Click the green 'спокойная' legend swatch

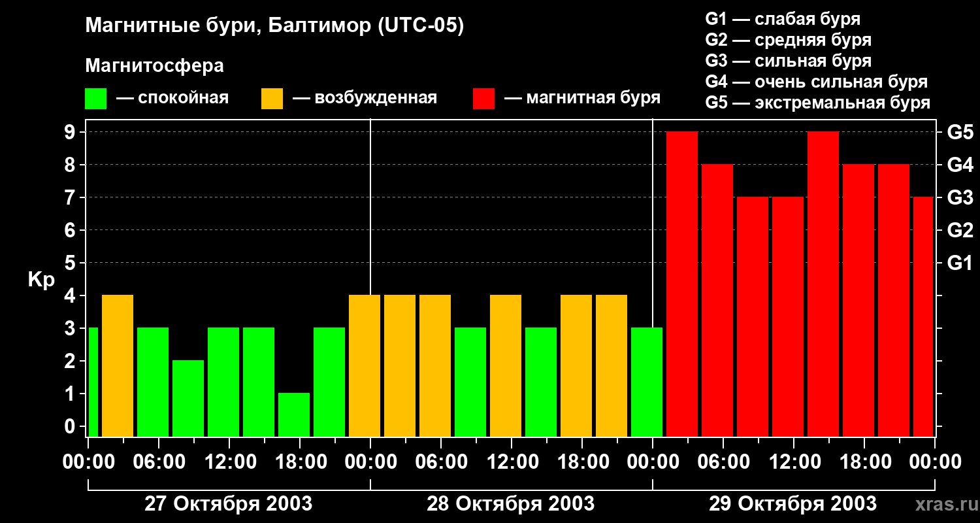[x=96, y=99]
